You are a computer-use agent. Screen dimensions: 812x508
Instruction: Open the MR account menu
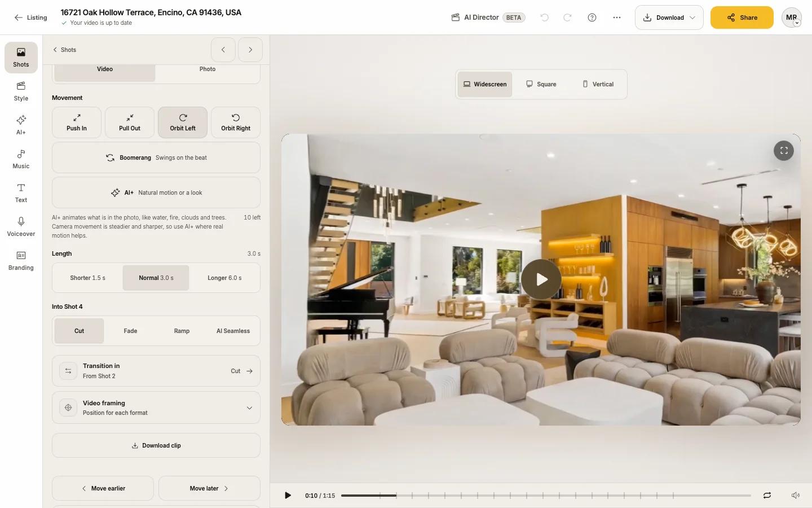(x=792, y=17)
